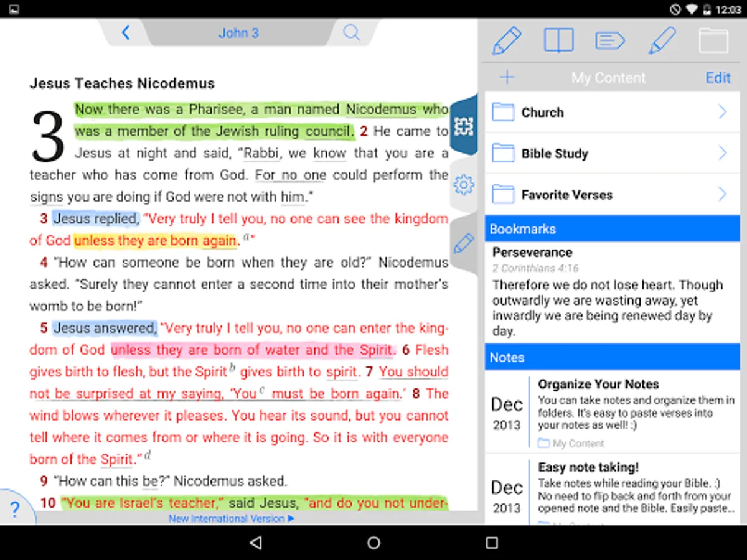The height and width of the screenshot is (560, 747).
Task: Tap the large chapter number 3
Action: (48, 136)
